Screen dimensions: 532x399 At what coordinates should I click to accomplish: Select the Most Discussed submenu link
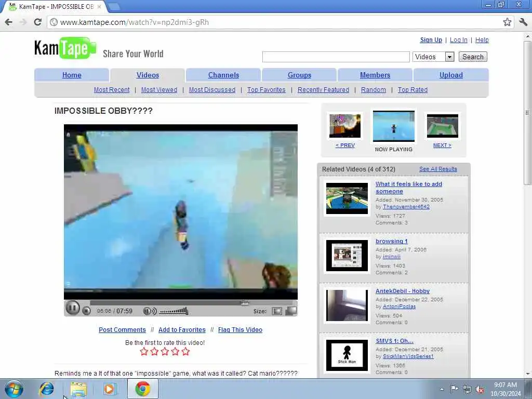[x=212, y=89]
